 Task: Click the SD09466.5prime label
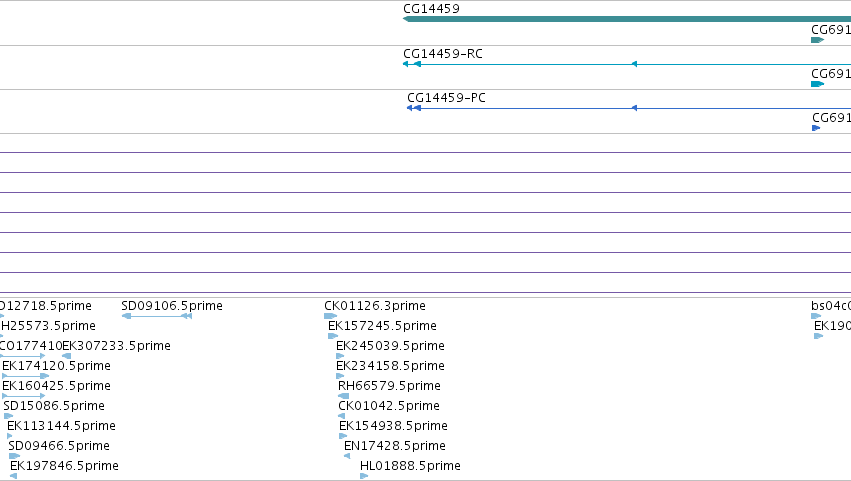pos(59,446)
